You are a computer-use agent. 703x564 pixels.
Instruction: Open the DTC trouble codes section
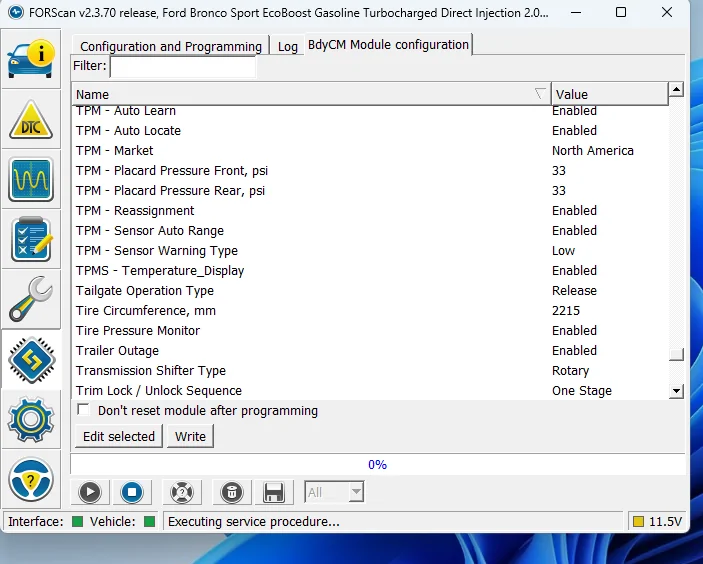pyautogui.click(x=31, y=120)
